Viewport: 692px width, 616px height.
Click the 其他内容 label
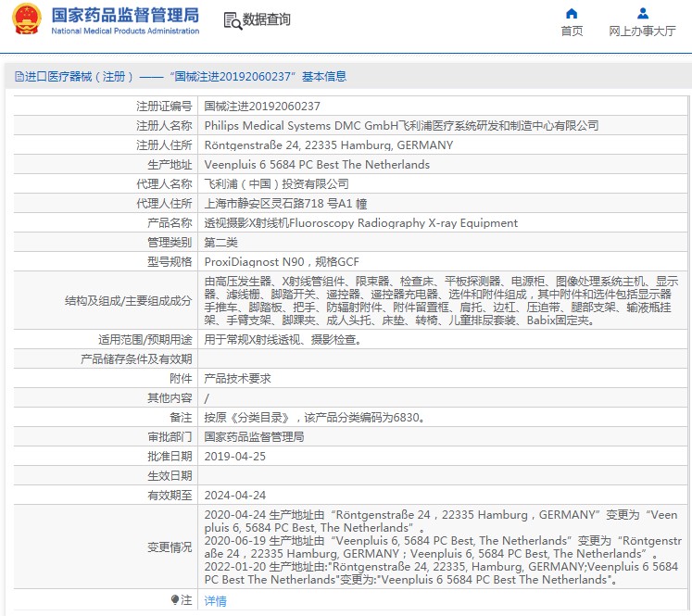pos(170,398)
